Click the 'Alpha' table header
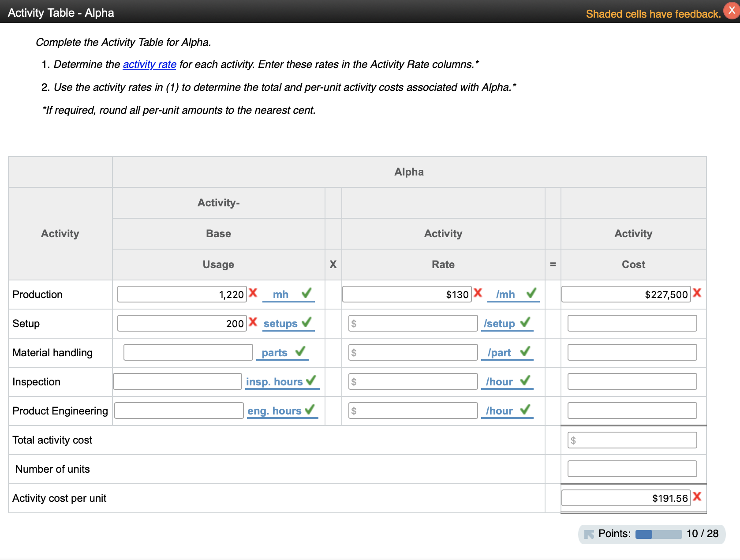 pos(409,172)
